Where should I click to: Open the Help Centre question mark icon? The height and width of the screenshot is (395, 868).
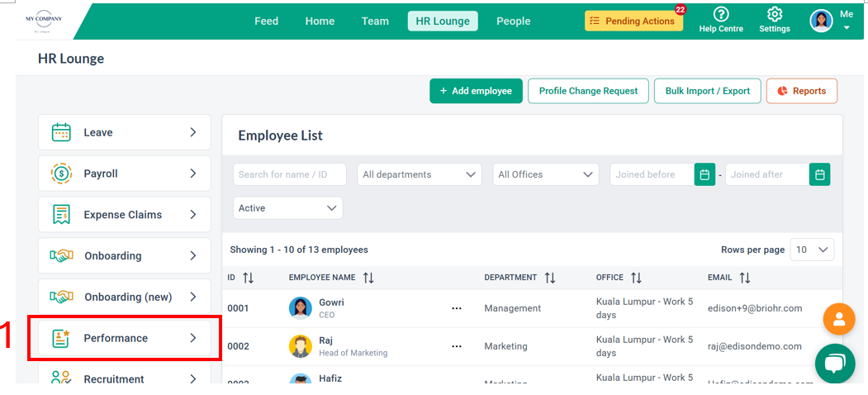721,14
